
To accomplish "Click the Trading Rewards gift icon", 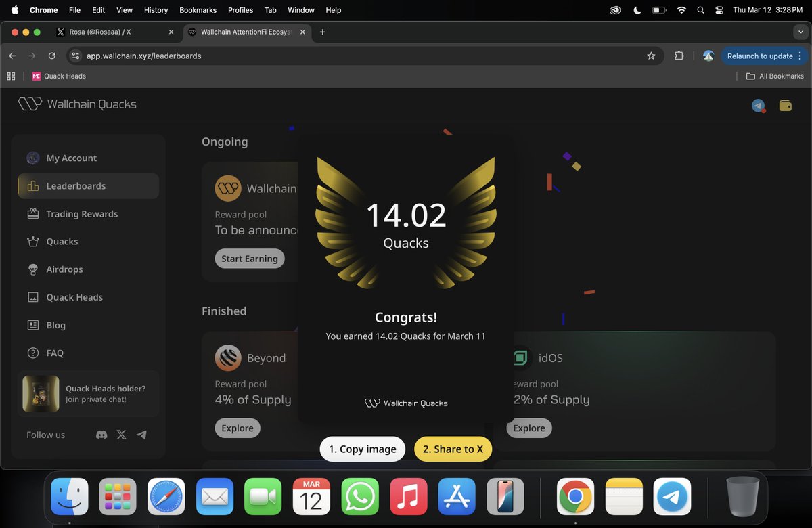I will pyautogui.click(x=32, y=213).
